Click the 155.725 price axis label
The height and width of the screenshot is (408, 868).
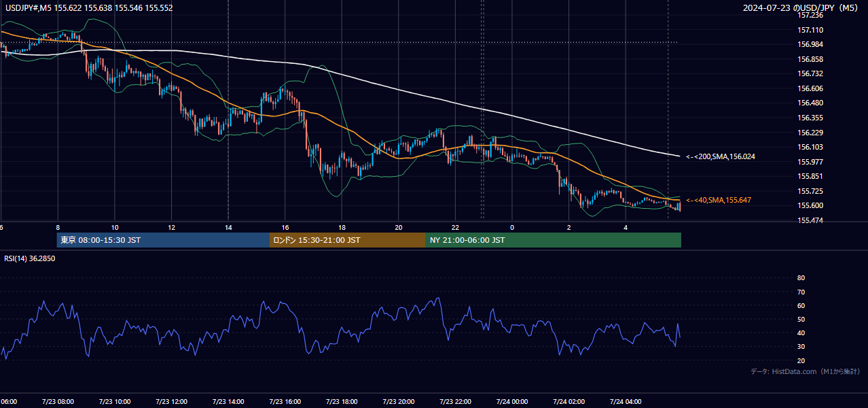point(810,191)
